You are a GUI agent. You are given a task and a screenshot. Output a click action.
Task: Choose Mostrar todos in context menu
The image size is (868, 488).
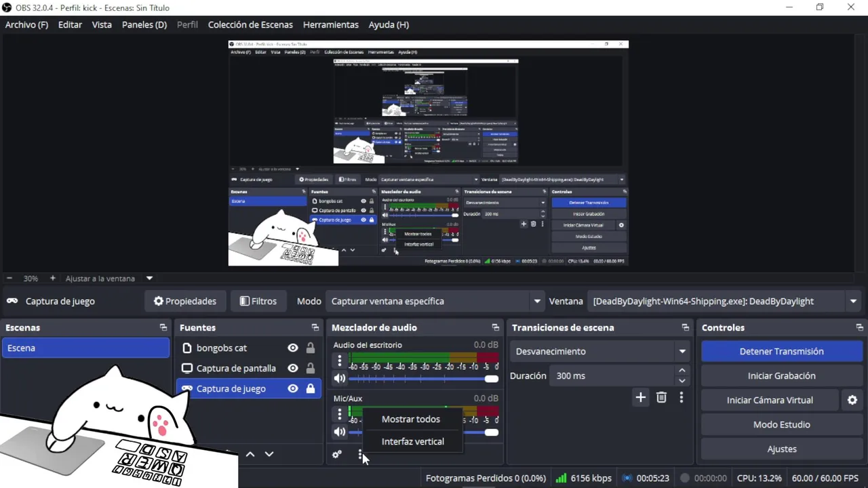point(411,419)
